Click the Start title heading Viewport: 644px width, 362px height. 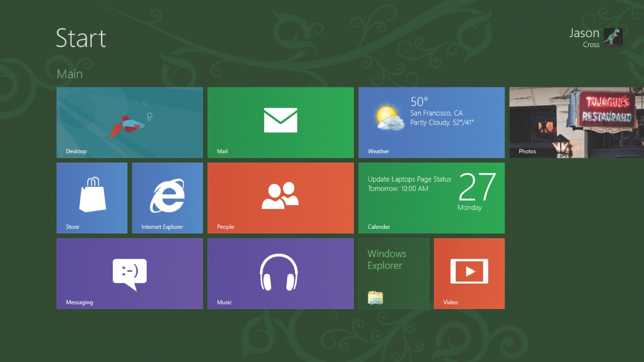click(81, 38)
